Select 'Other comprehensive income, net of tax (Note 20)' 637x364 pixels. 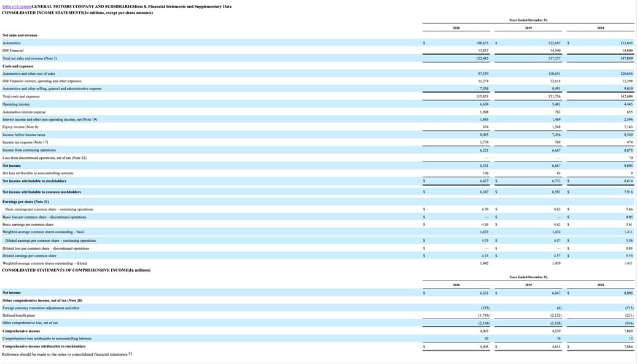click(42, 301)
